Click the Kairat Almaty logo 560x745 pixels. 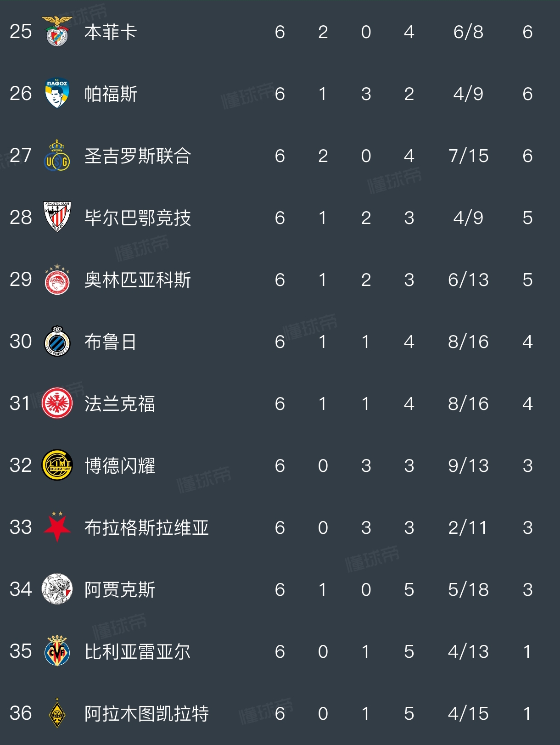pos(57,713)
